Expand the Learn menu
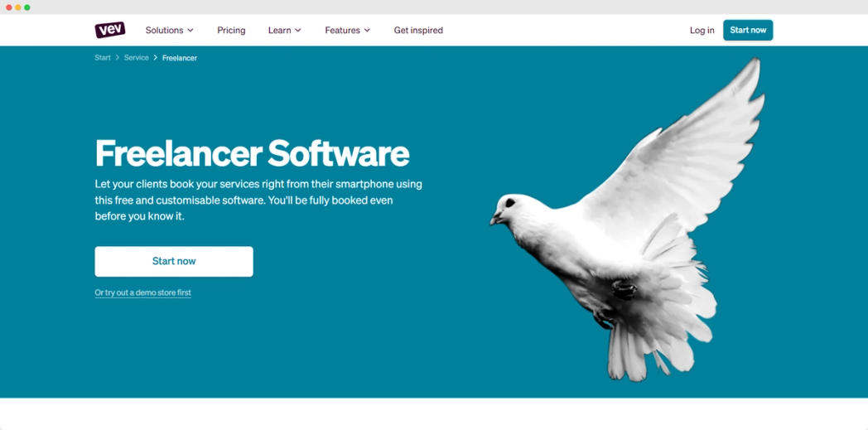868x430 pixels. click(285, 31)
